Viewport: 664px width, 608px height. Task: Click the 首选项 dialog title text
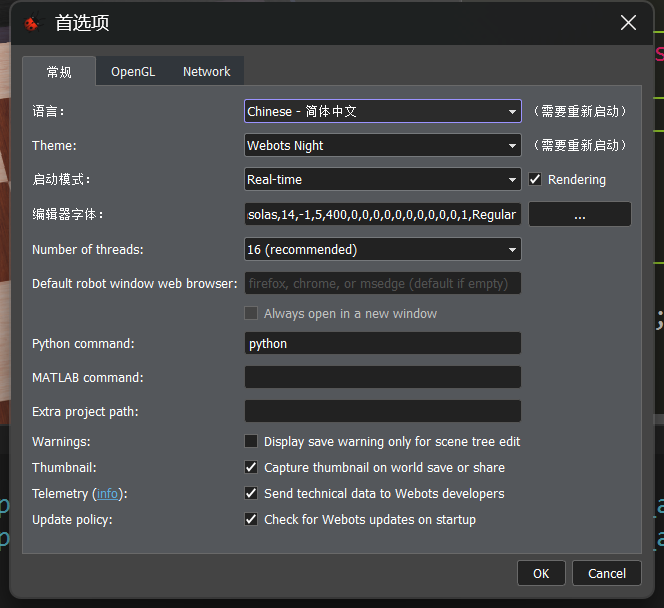pyautogui.click(x=82, y=23)
